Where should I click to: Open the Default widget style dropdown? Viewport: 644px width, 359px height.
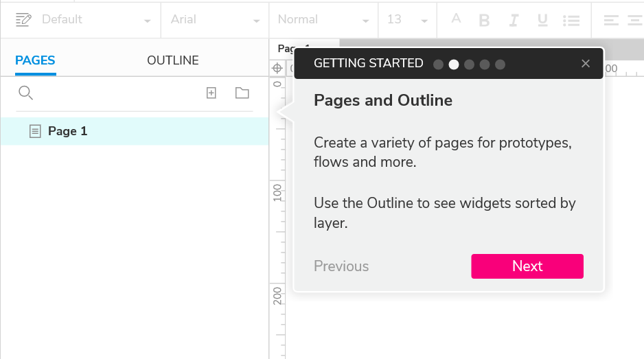(84, 20)
